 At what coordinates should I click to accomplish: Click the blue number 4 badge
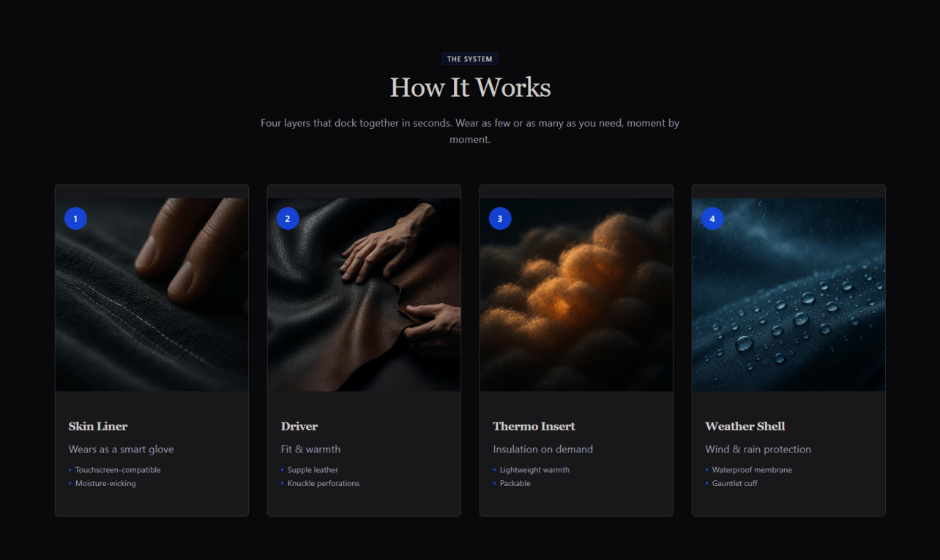pyautogui.click(x=712, y=218)
